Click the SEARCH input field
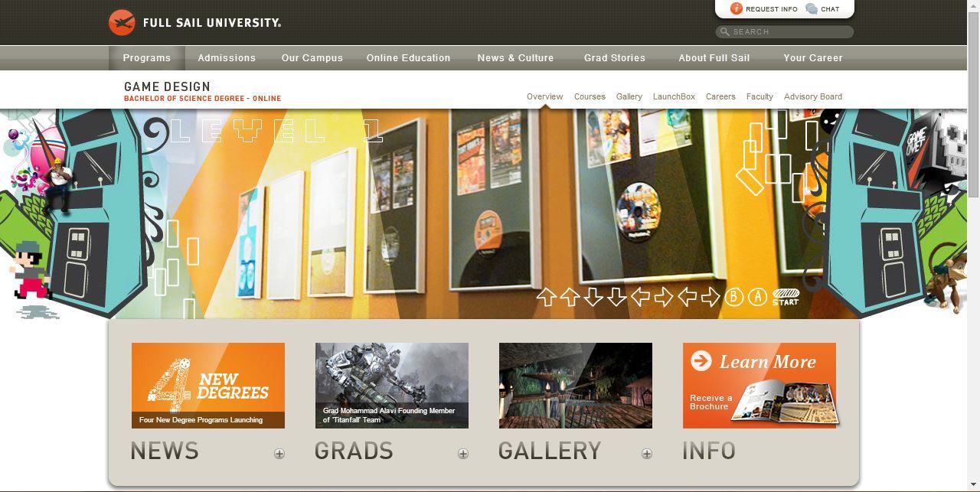The width and height of the screenshot is (980, 492). click(x=785, y=31)
